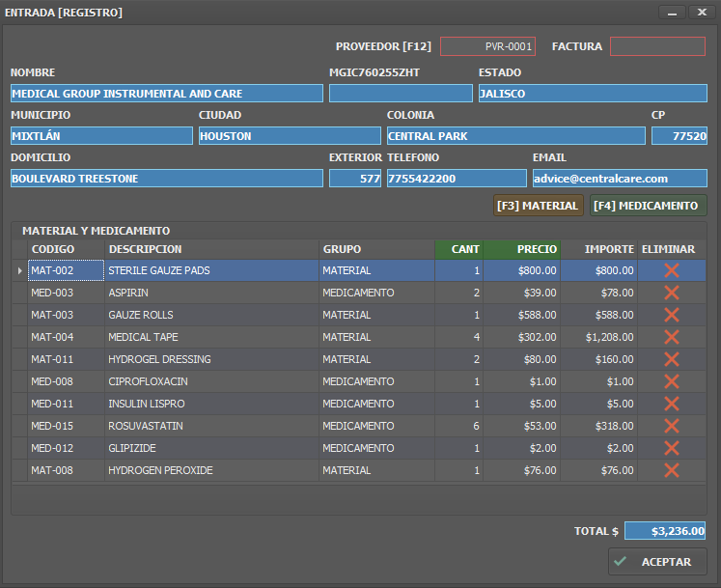
Task: Delete the INSULIN LISPRO row
Action: tap(672, 404)
